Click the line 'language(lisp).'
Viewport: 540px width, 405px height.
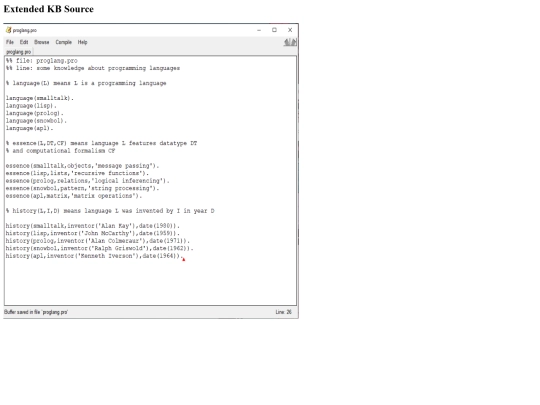[x=31, y=106]
